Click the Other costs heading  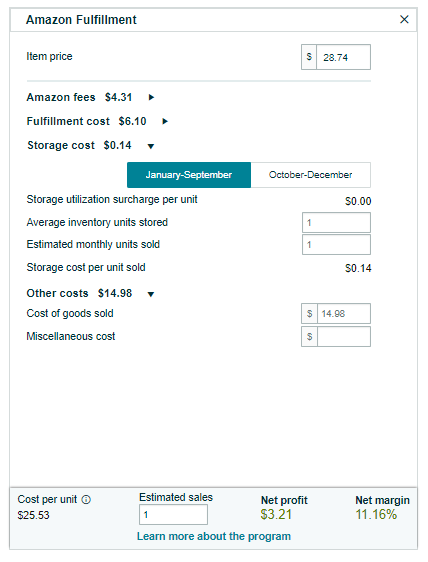click(57, 293)
